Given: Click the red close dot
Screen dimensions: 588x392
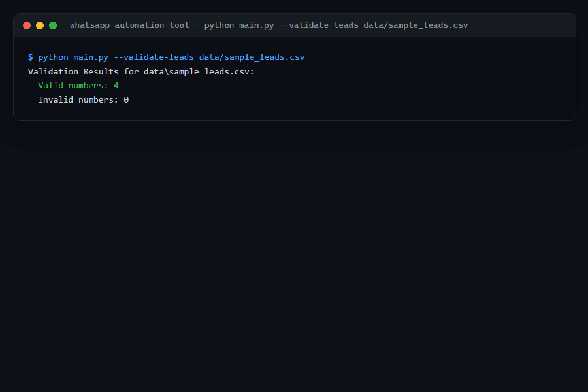Looking at the screenshot, I should pyautogui.click(x=27, y=25).
